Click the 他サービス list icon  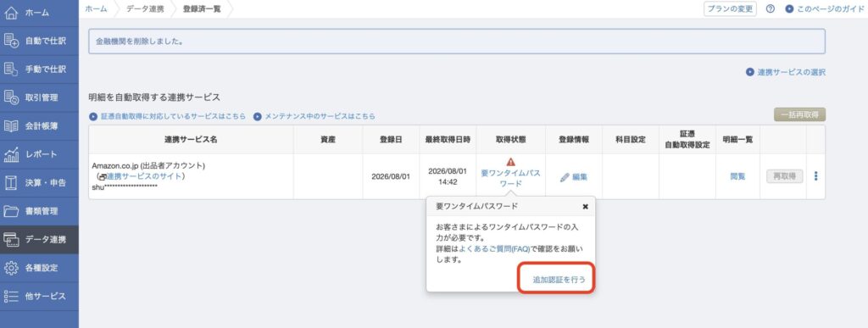point(12,296)
